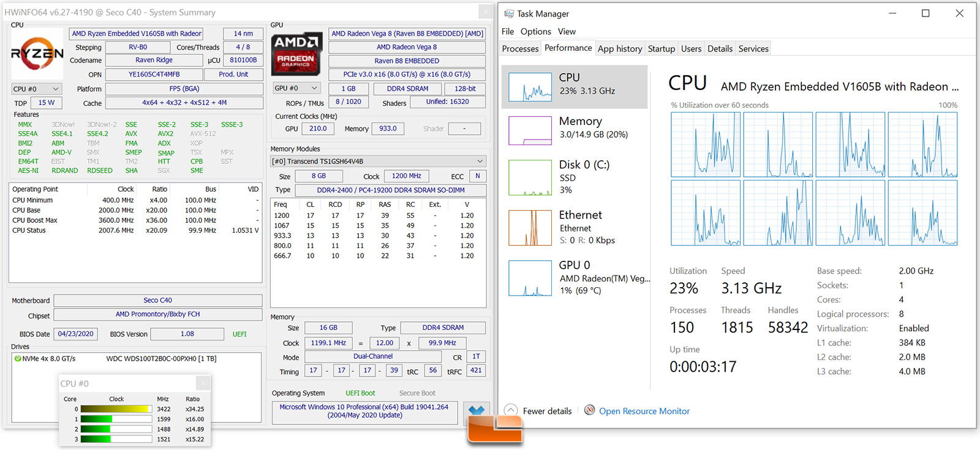The image size is (980, 450).
Task: Maximize the Task Manager window
Action: [x=925, y=13]
